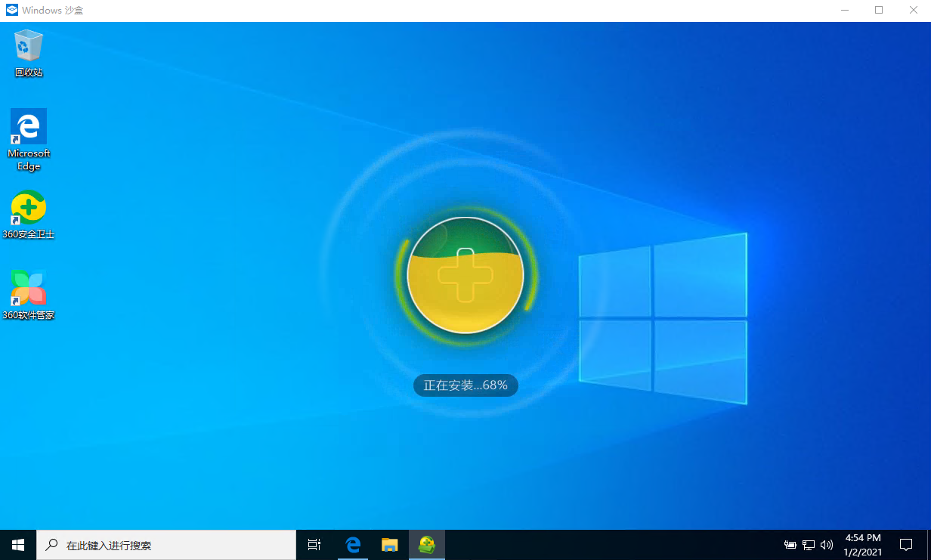The width and height of the screenshot is (931, 560).
Task: Open the Action Center notifications icon
Action: (906, 544)
